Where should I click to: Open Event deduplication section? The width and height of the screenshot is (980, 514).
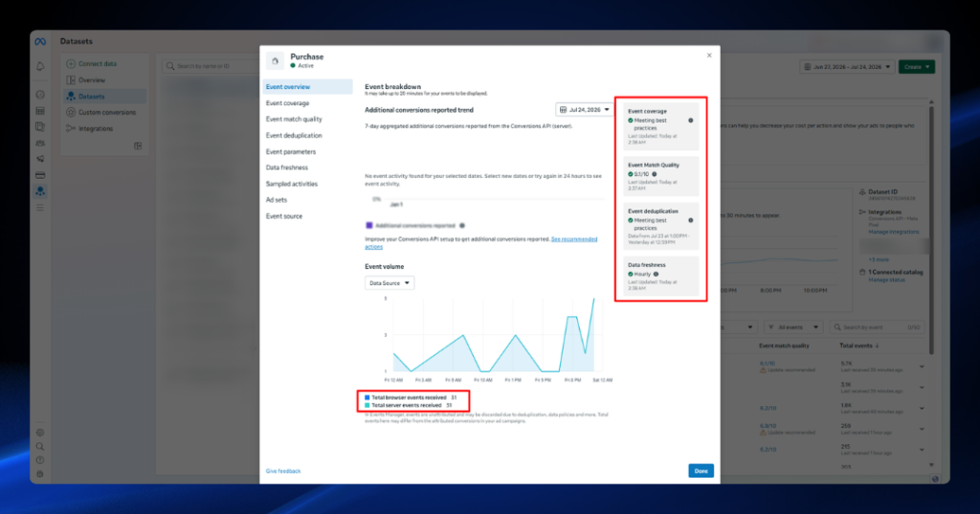coord(294,135)
